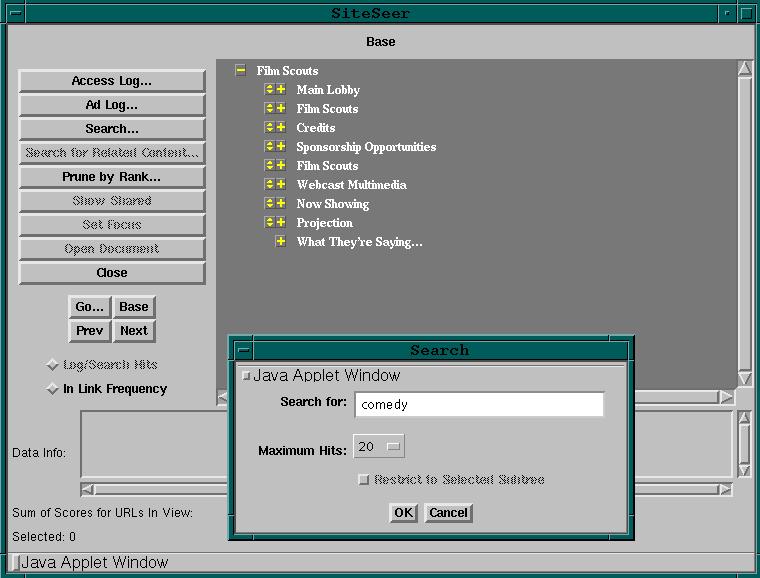Click the up/down arrows icon beside Now Showing

point(269,203)
